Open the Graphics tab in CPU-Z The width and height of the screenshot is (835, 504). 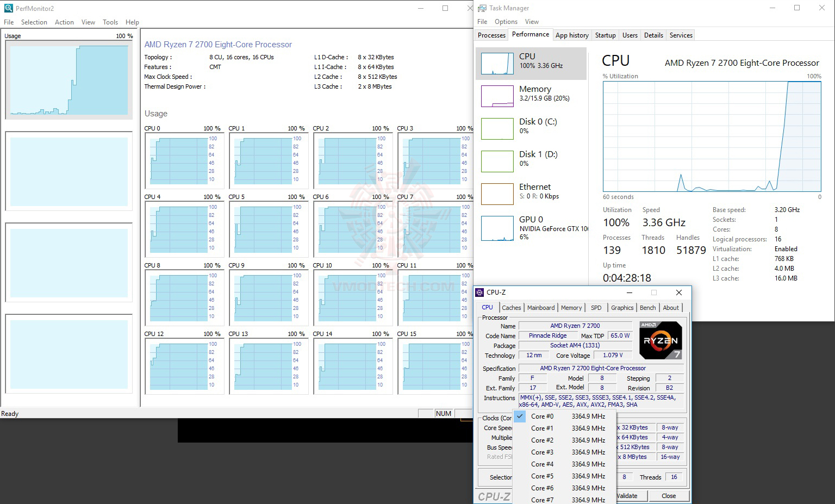click(x=622, y=308)
